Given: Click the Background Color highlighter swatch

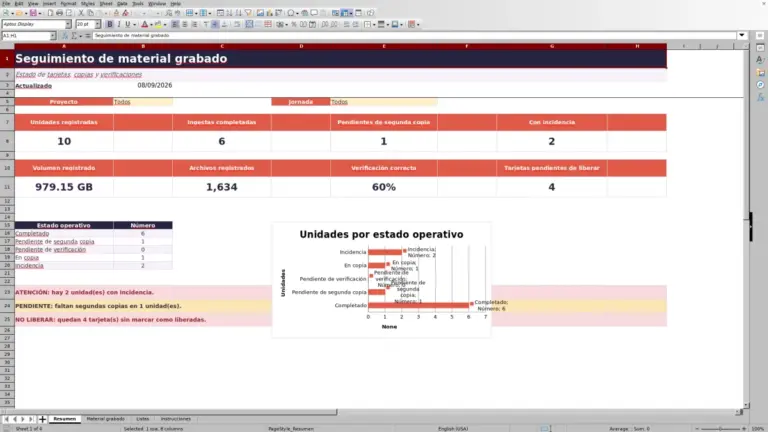Looking at the screenshot, I should click(x=158, y=24).
